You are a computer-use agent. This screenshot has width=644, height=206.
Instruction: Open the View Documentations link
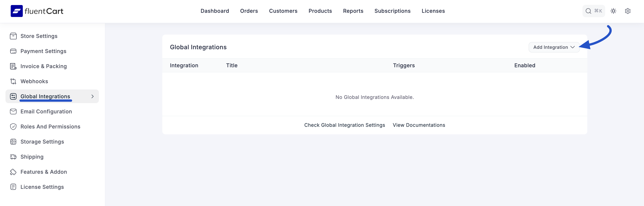[419, 125]
